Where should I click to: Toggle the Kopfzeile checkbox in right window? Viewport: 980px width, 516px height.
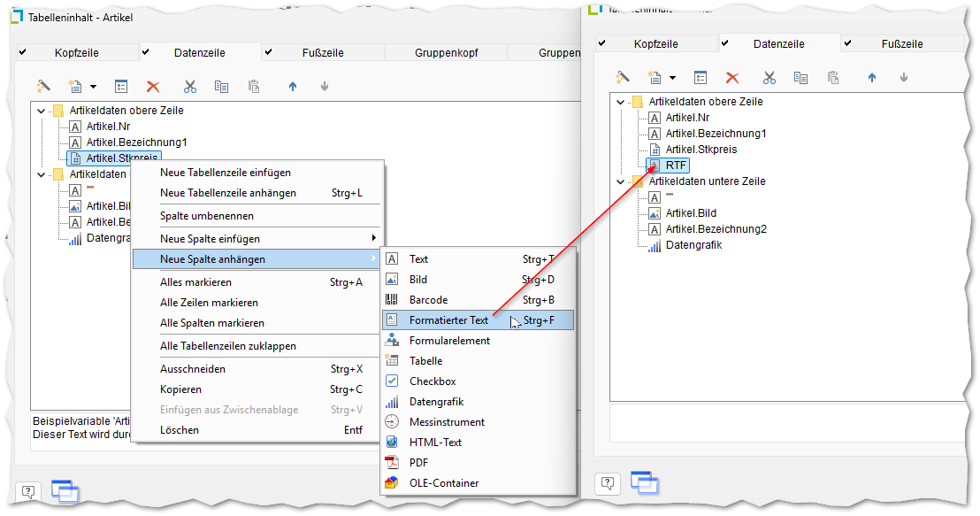[602, 43]
